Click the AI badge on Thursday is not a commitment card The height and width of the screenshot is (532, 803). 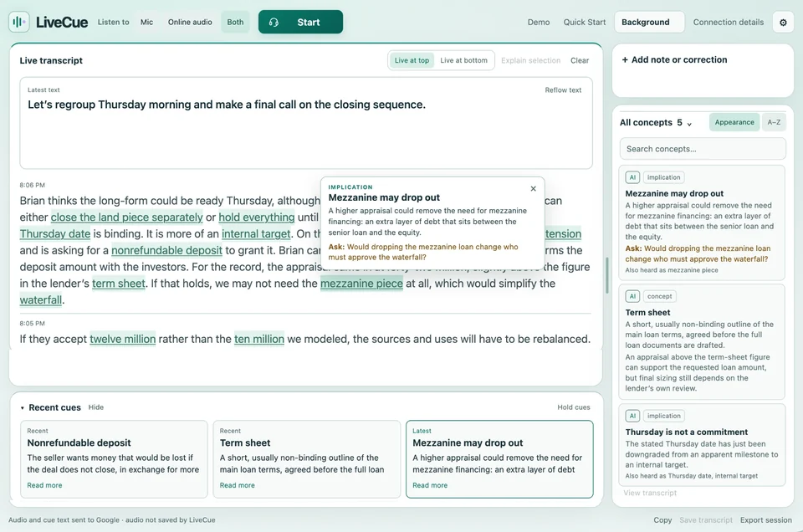click(632, 416)
